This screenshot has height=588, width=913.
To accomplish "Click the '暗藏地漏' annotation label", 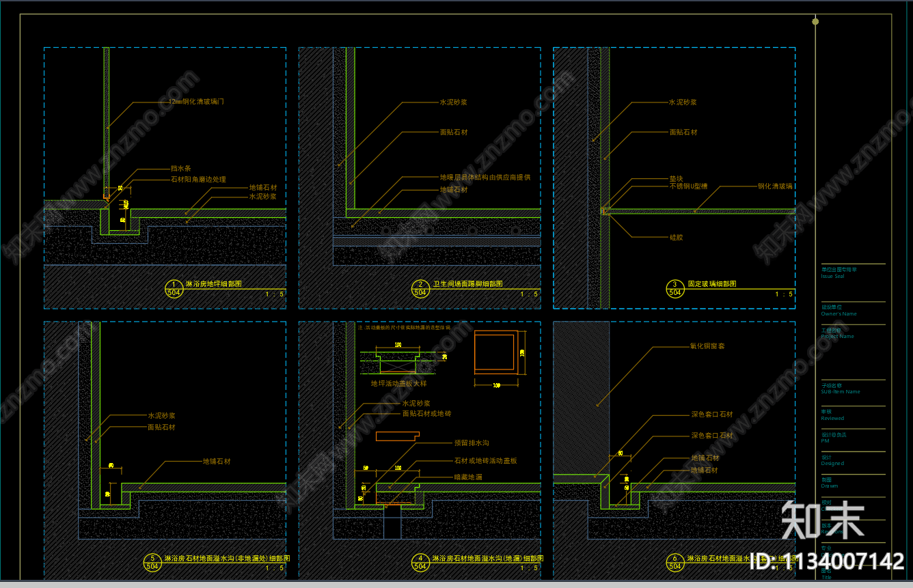I will click(468, 477).
